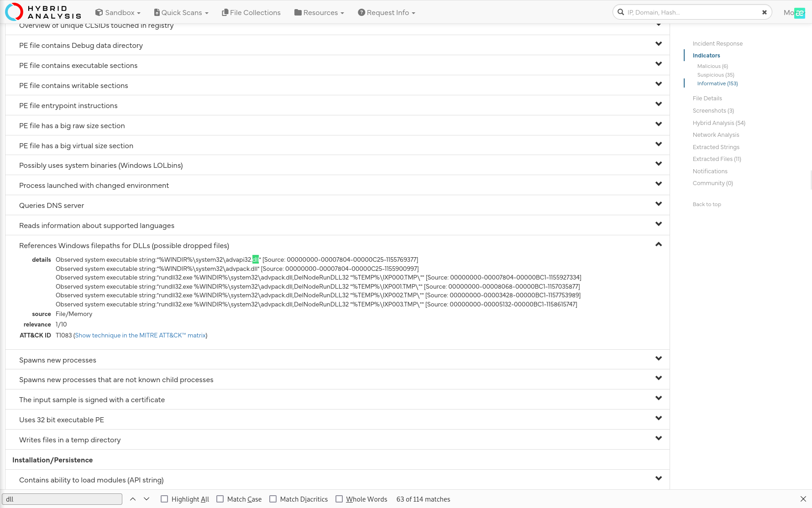Expand Uses 32 bit executable PE
This screenshot has height=508, width=812.
[x=337, y=420]
